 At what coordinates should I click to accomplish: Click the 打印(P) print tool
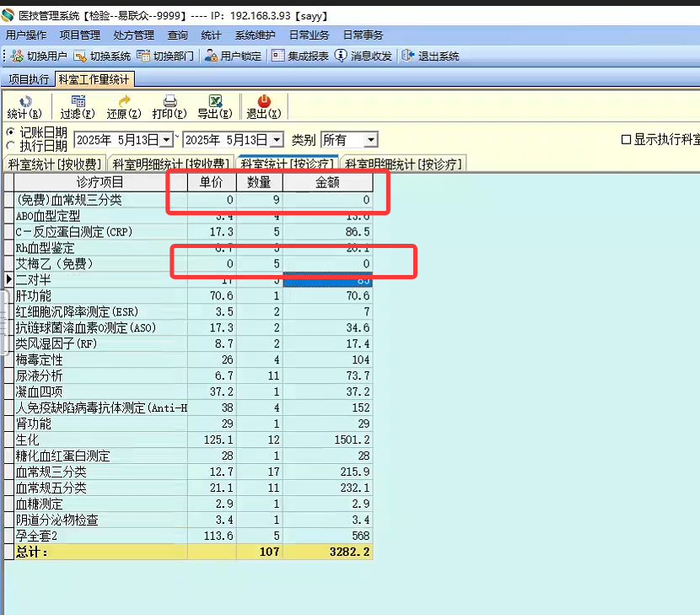point(170,107)
